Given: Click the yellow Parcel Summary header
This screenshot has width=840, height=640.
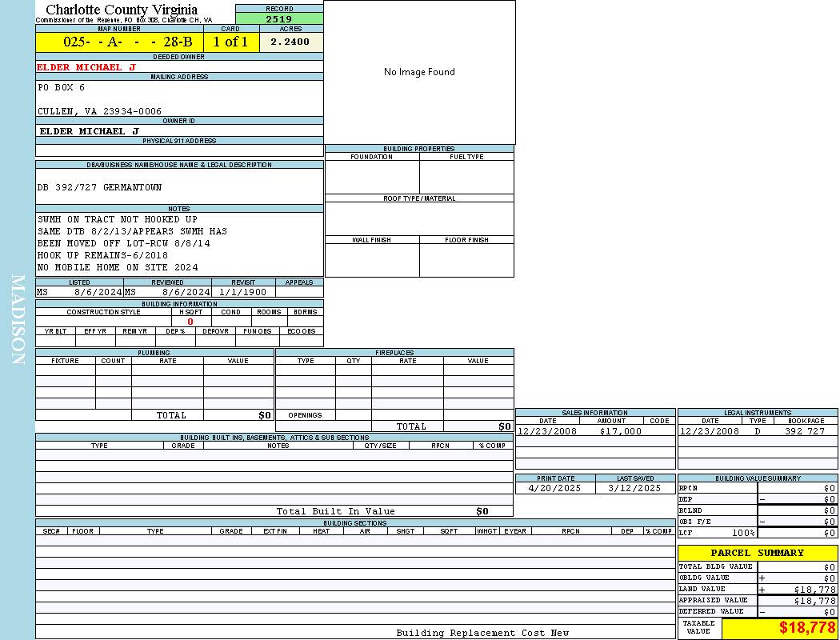Looking at the screenshot, I should pyautogui.click(x=757, y=553).
